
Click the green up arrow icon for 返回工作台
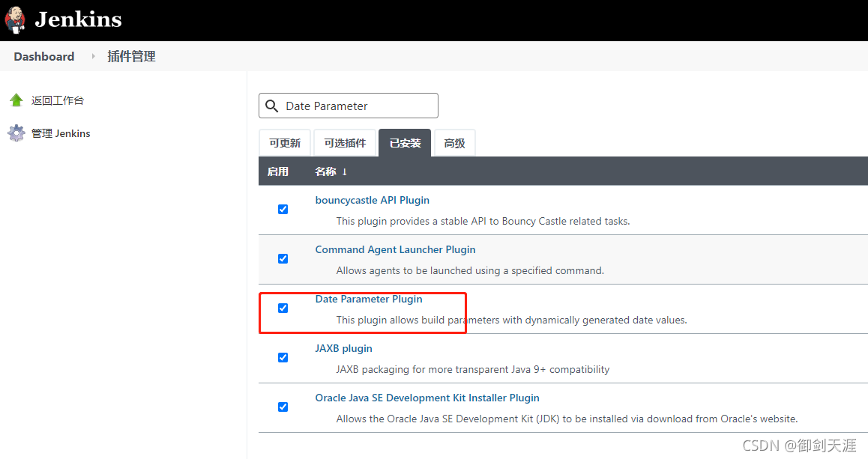click(x=16, y=100)
